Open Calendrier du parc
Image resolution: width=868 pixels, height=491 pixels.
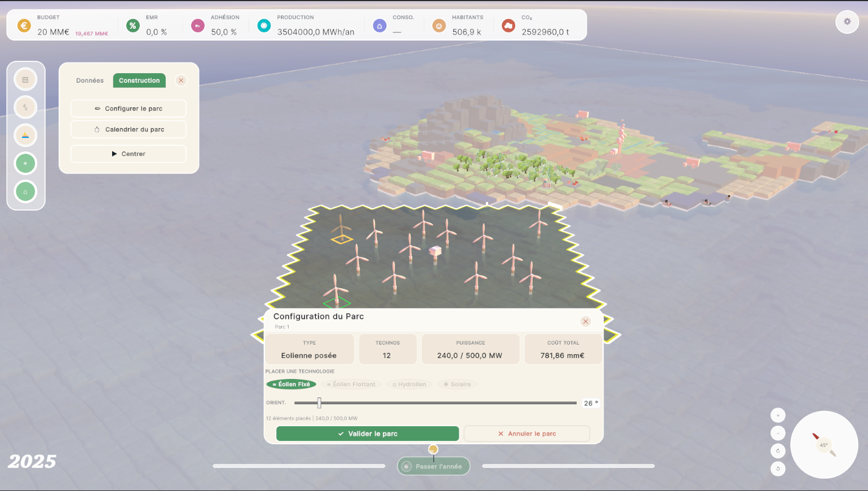[x=129, y=130]
